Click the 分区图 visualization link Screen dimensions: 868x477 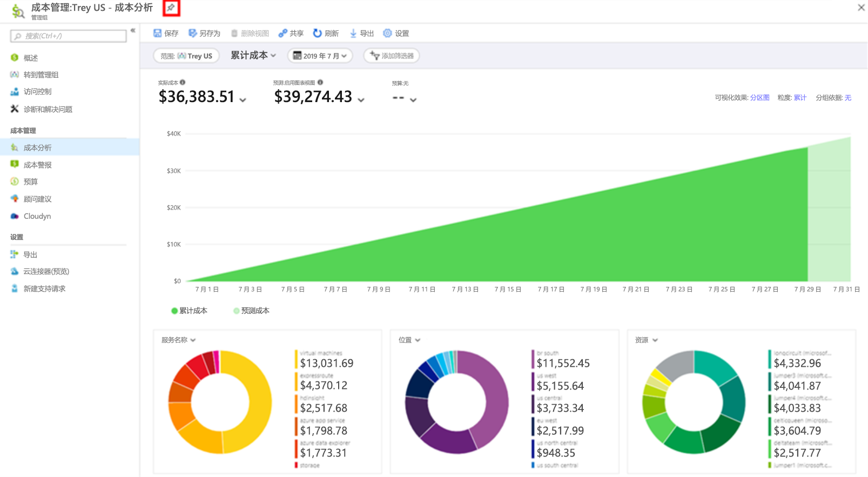(759, 98)
